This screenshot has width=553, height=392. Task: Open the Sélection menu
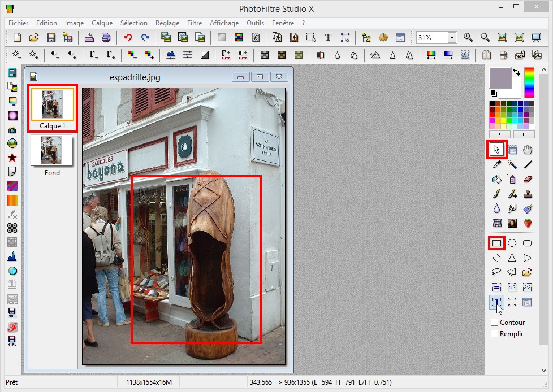(134, 23)
